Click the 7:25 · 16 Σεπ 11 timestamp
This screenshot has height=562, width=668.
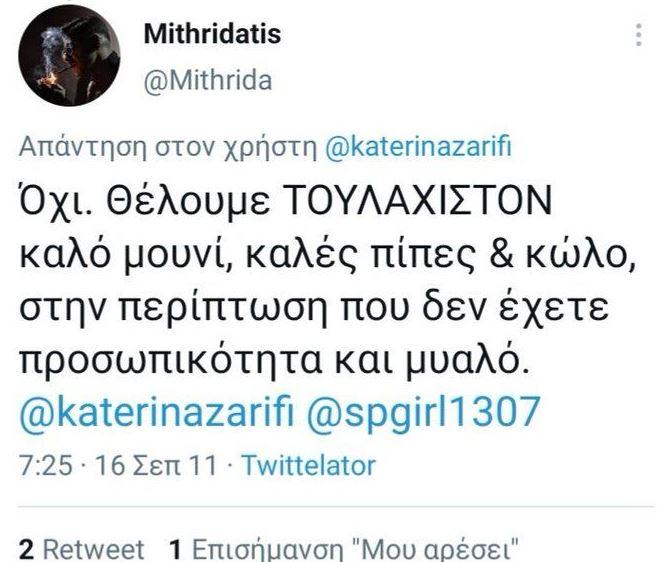[118, 465]
